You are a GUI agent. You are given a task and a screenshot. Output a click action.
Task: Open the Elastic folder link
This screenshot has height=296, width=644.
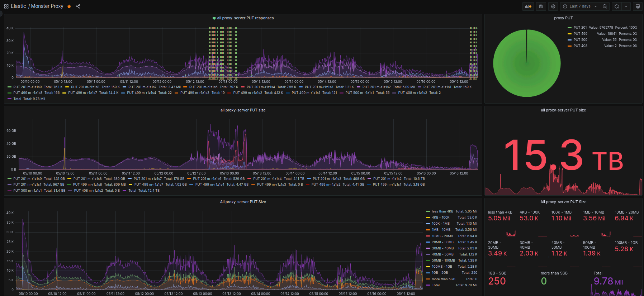tap(18, 6)
